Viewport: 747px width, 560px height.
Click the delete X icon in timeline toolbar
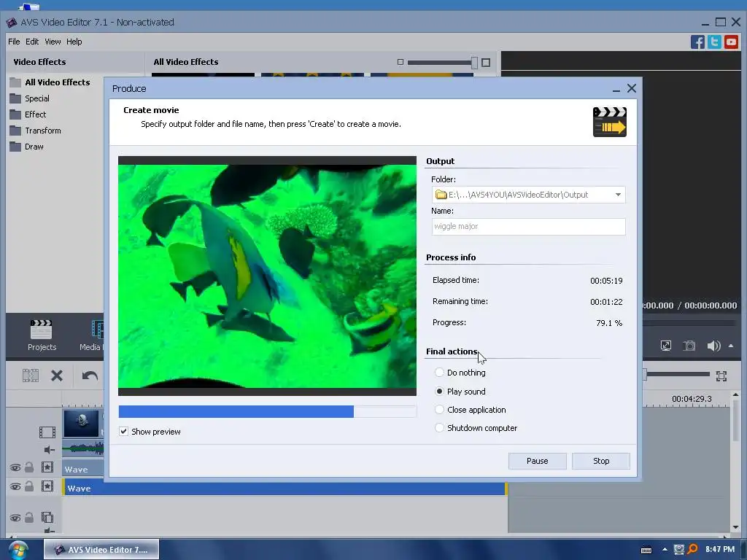coord(57,376)
